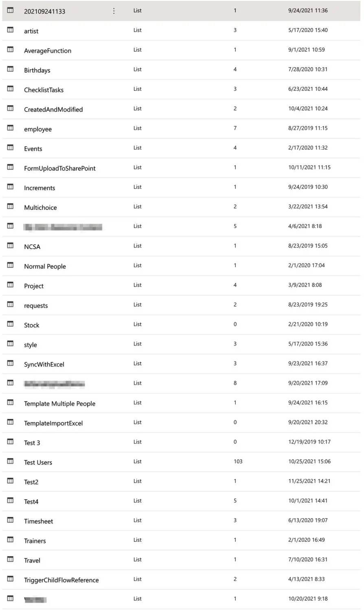Open the Template Multiple People list
This screenshot has width=364, height=611.
click(x=60, y=404)
